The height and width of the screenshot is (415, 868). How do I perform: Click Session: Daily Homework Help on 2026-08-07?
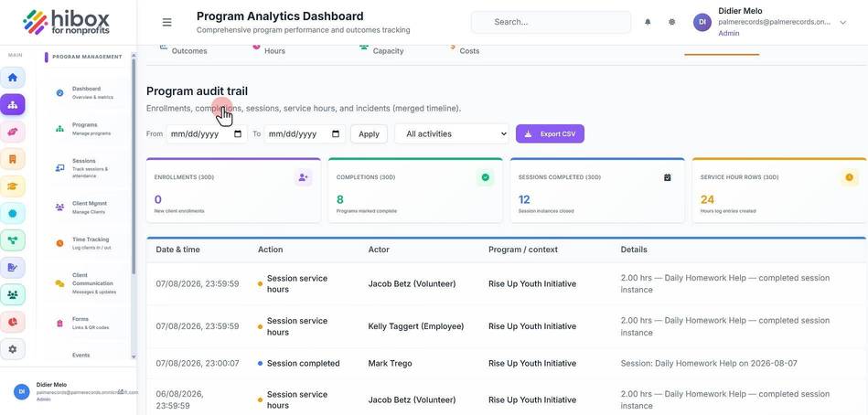(x=708, y=364)
